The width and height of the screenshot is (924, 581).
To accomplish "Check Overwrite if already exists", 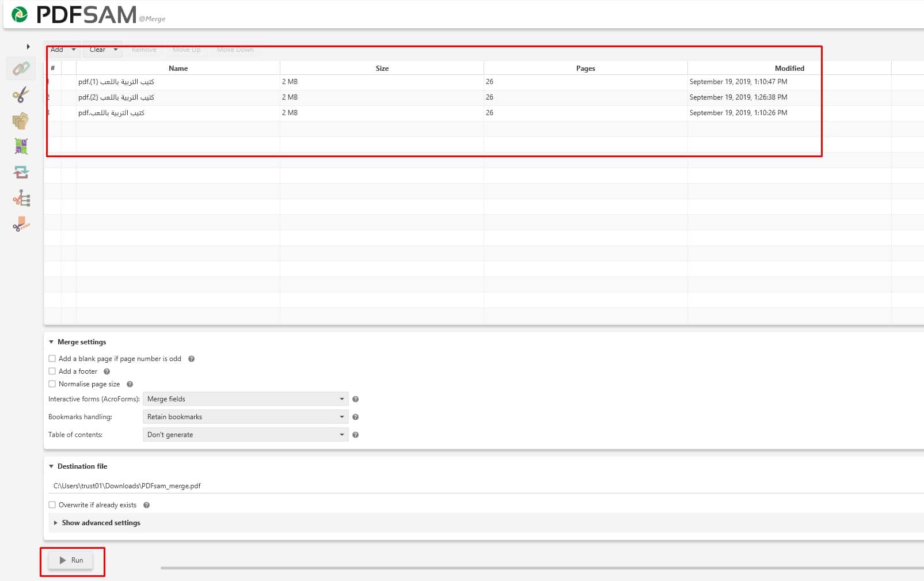I will (52, 505).
